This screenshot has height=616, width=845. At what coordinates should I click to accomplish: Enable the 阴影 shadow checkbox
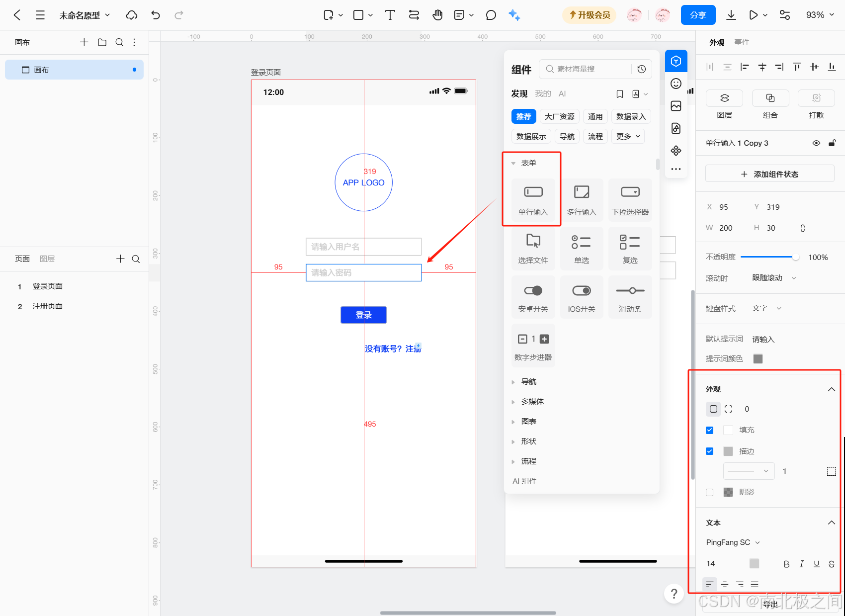click(710, 492)
